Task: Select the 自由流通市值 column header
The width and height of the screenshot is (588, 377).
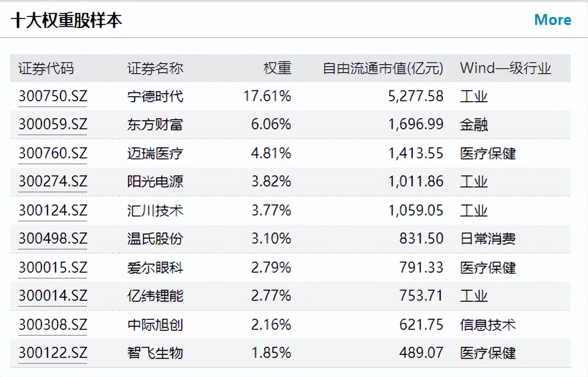Action: pyautogui.click(x=383, y=68)
